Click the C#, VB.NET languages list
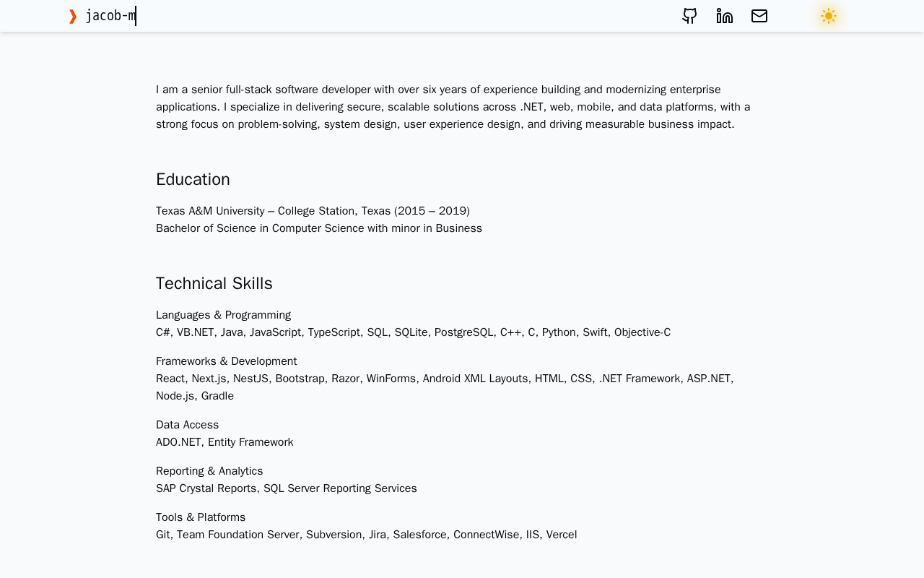Image resolution: width=924 pixels, height=578 pixels. point(413,332)
